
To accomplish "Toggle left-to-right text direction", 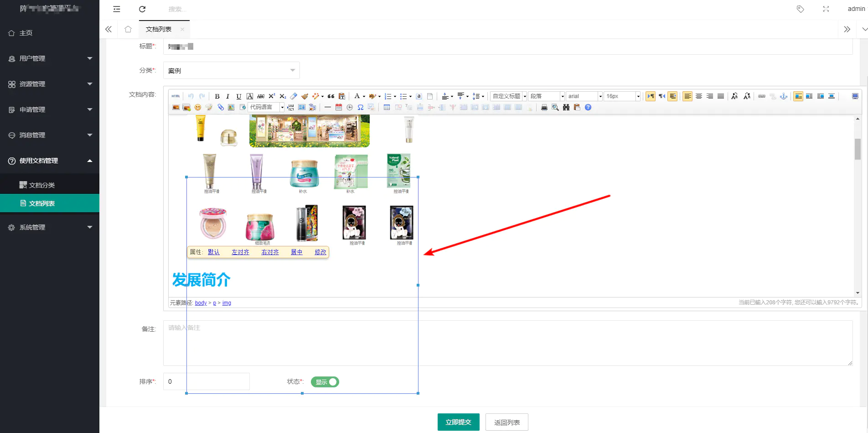I will click(x=651, y=96).
